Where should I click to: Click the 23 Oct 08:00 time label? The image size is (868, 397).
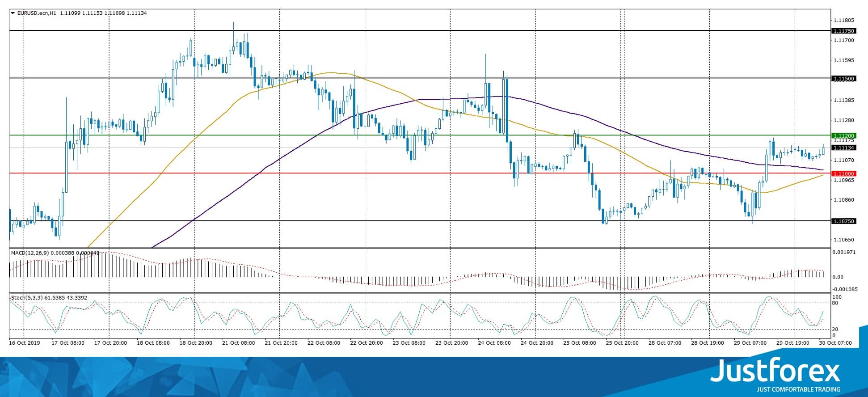pos(409,343)
